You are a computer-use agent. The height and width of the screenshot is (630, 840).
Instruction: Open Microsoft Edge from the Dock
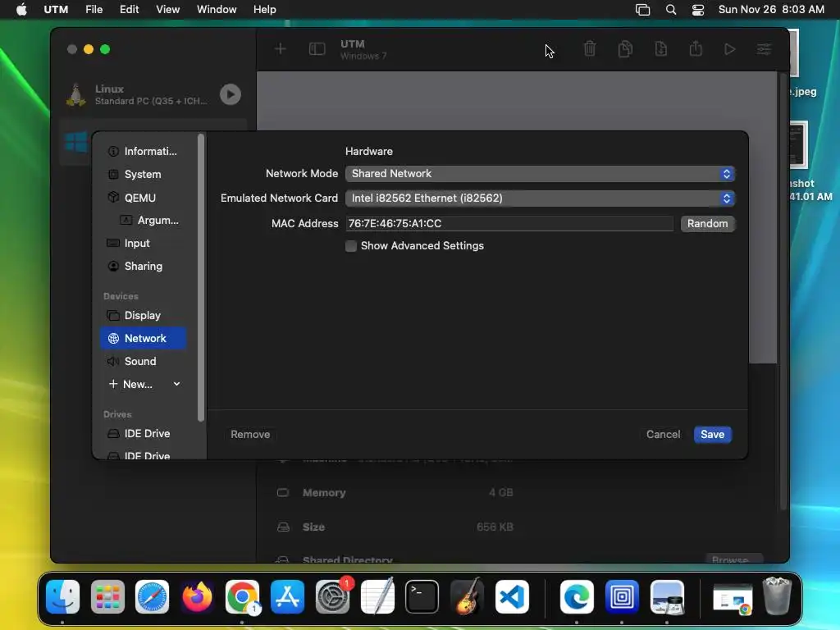pos(577,596)
